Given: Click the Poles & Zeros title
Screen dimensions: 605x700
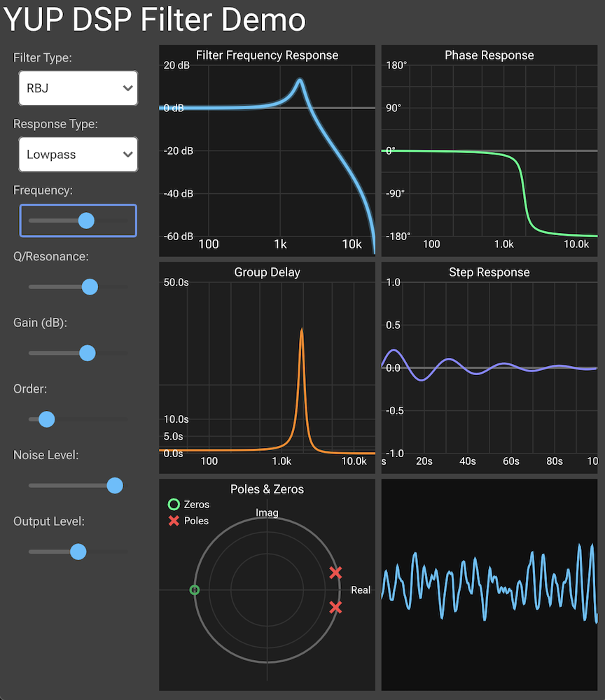Looking at the screenshot, I should 267,489.
